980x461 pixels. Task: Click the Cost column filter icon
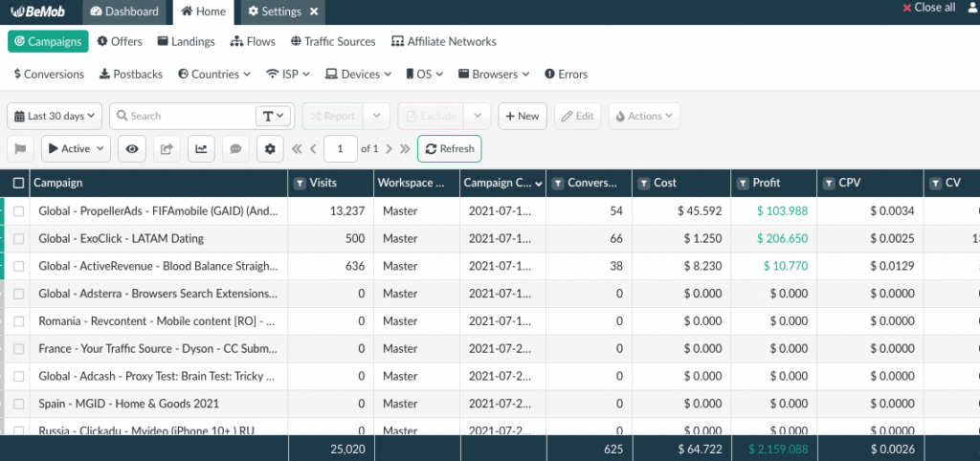(644, 183)
